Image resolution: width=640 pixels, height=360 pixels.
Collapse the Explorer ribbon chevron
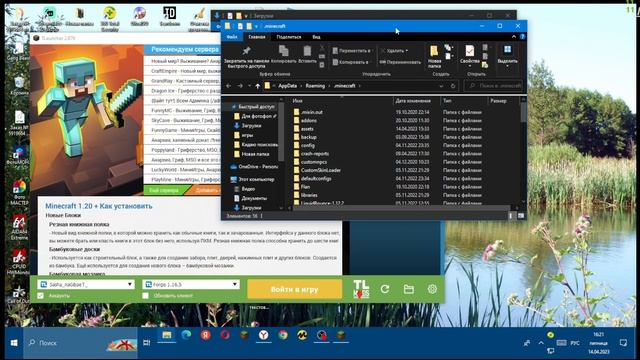pyautogui.click(x=513, y=37)
